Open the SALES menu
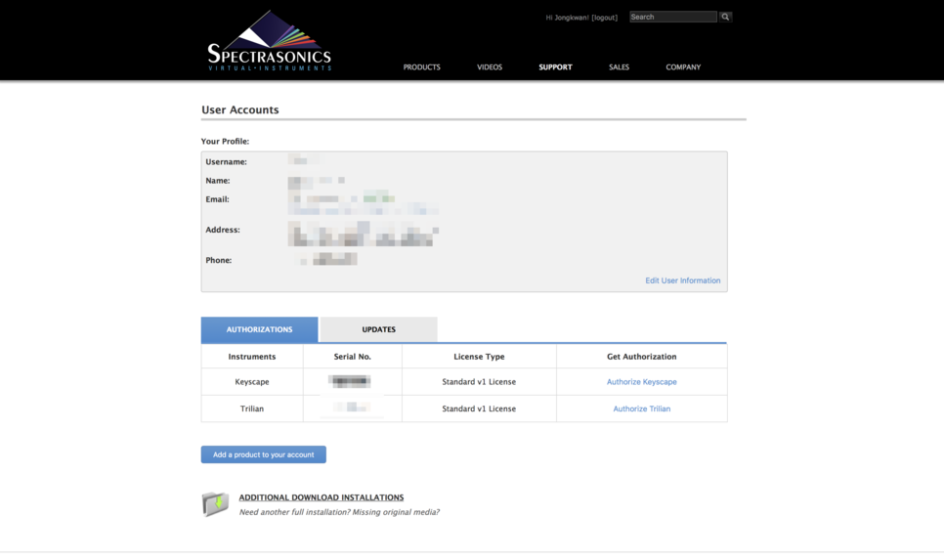This screenshot has height=560, width=944. [x=619, y=66]
